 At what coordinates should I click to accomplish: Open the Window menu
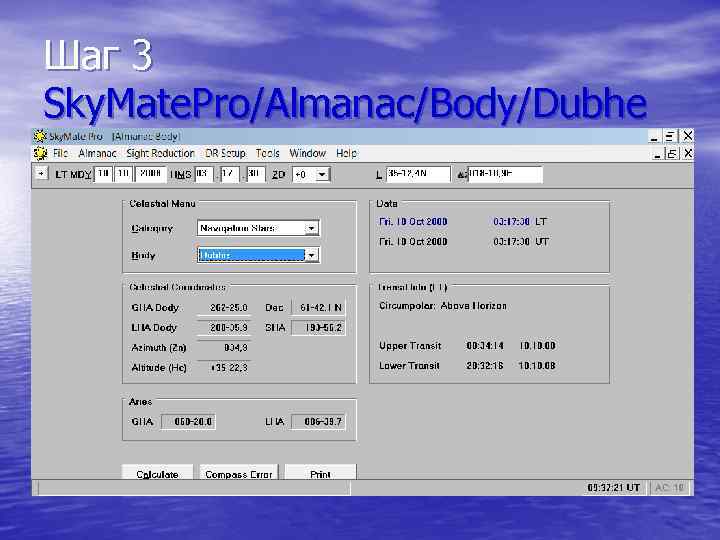pyautogui.click(x=307, y=153)
